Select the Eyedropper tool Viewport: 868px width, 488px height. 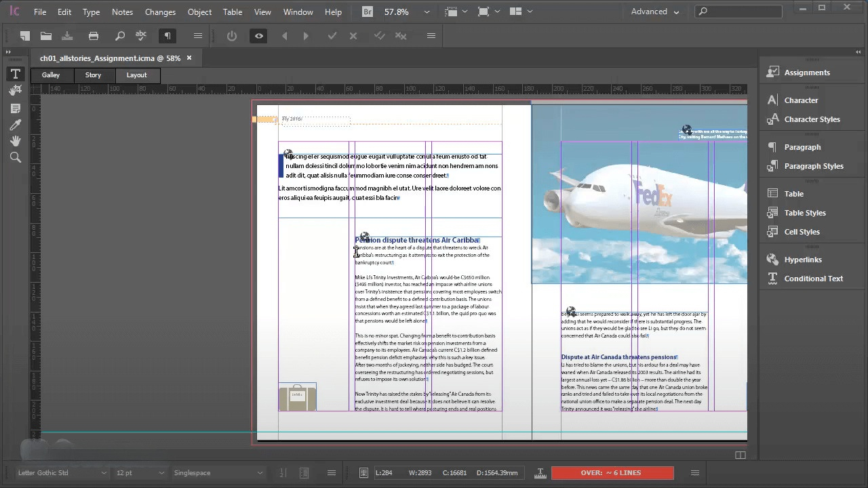coord(16,125)
